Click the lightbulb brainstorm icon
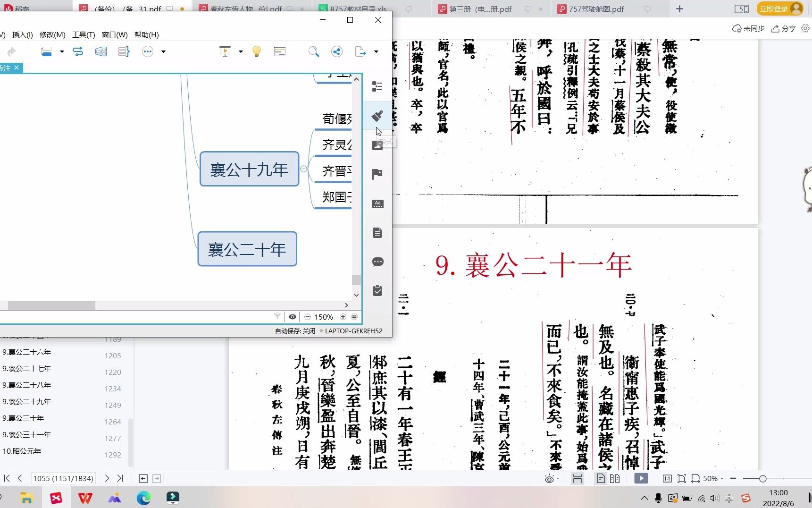This screenshot has width=812, height=508. (x=257, y=51)
